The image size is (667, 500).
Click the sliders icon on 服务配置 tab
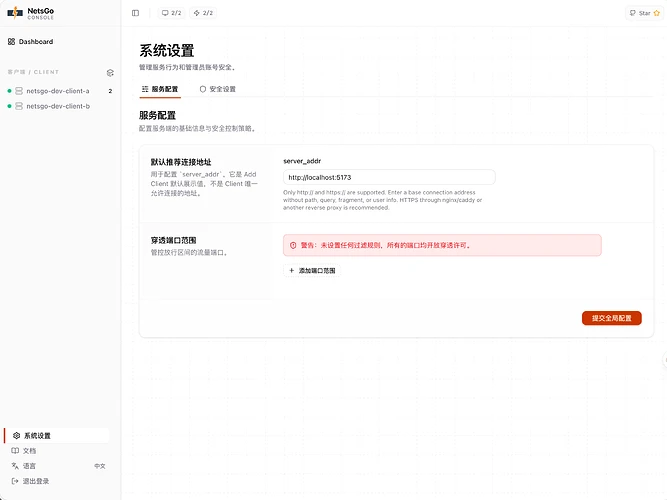click(145, 89)
